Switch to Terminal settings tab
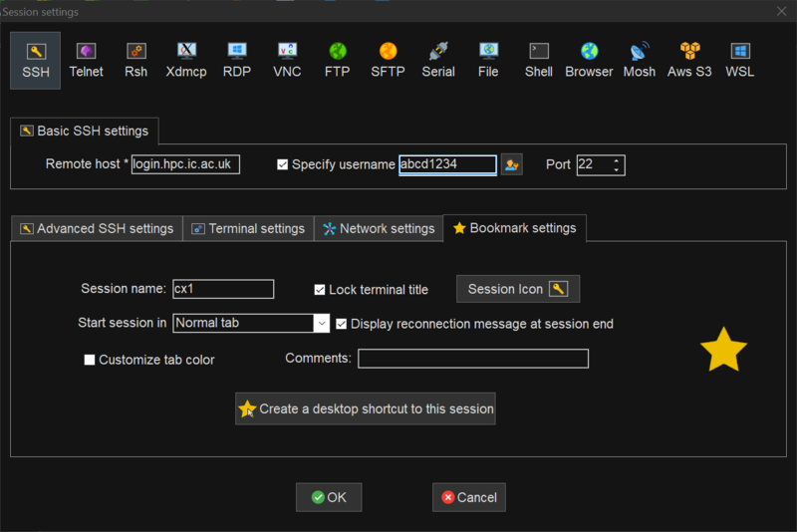The height and width of the screenshot is (532, 797). tap(248, 229)
